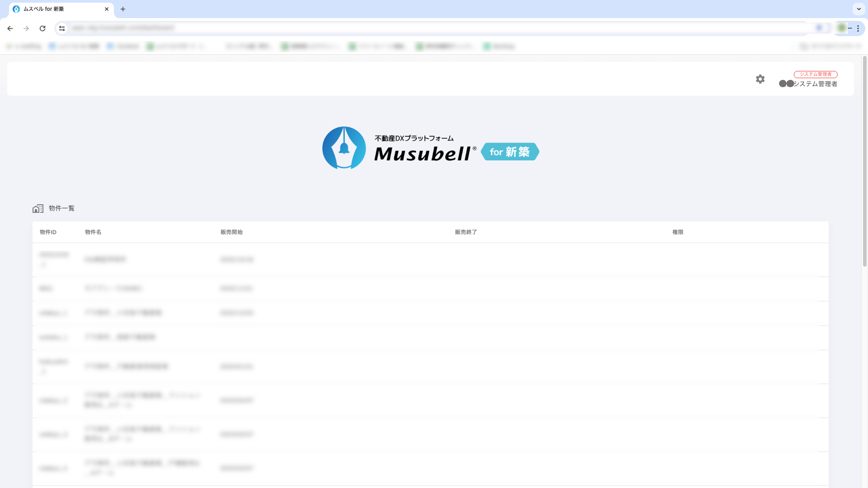The width and height of the screenshot is (868, 488).
Task: Click the 販売開始 column header
Action: 231,232
